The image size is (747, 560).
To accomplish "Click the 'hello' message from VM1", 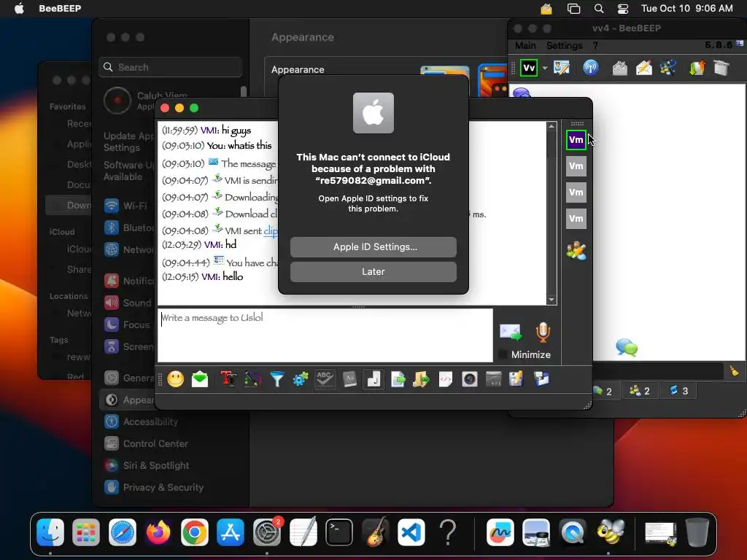I will (233, 276).
